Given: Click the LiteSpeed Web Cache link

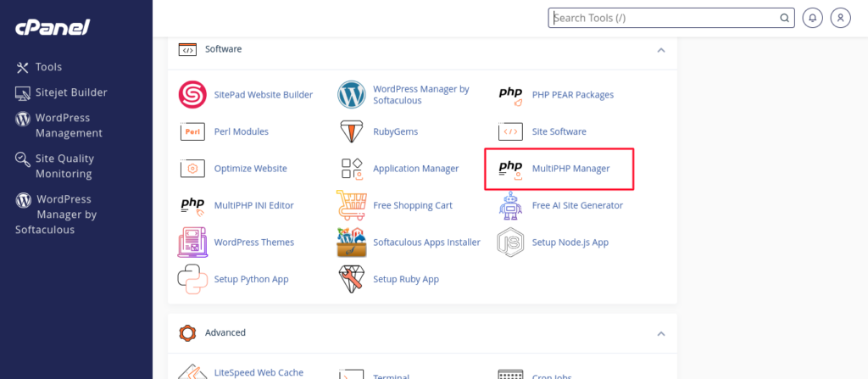Looking at the screenshot, I should 259,372.
